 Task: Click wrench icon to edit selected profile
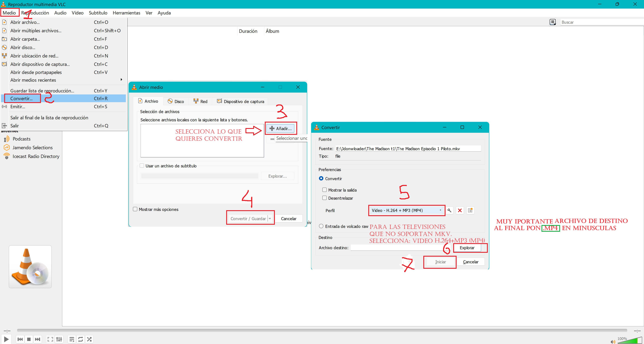449,210
